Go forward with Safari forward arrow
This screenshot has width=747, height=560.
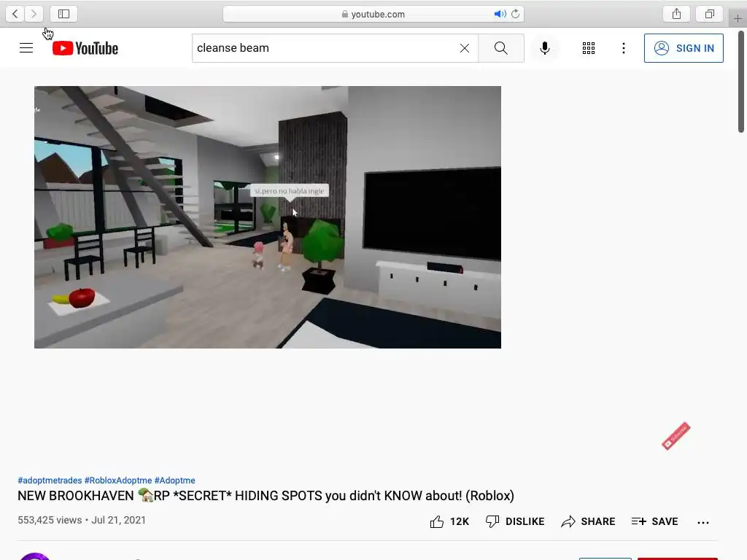pyautogui.click(x=34, y=14)
